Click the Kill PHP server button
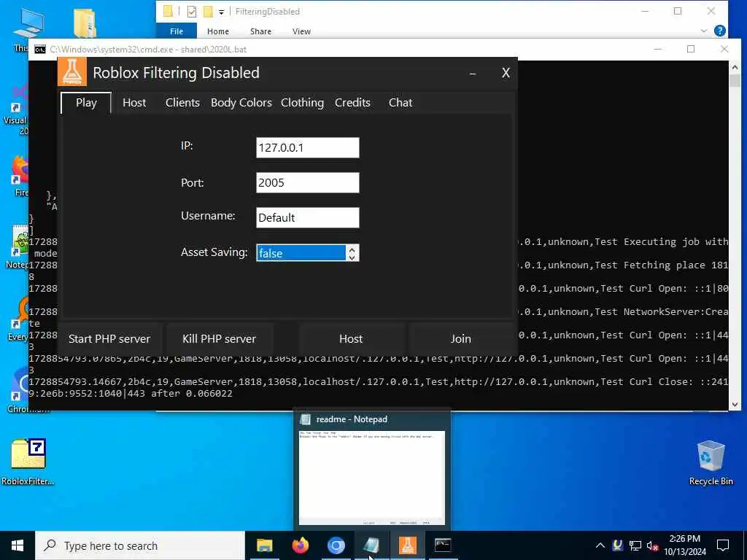The image size is (747, 560). click(x=219, y=338)
